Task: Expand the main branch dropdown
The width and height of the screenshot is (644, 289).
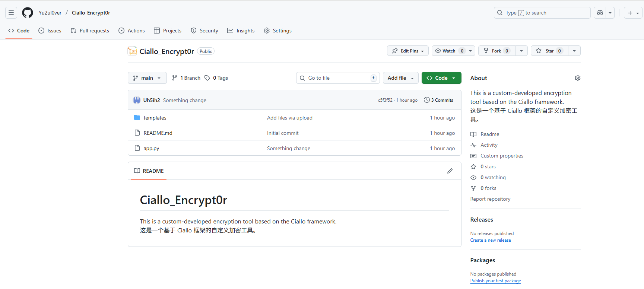Action: coord(147,78)
